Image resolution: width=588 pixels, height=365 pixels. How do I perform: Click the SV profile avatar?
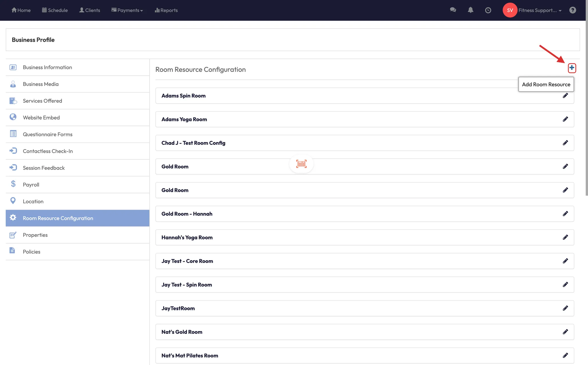pos(510,10)
